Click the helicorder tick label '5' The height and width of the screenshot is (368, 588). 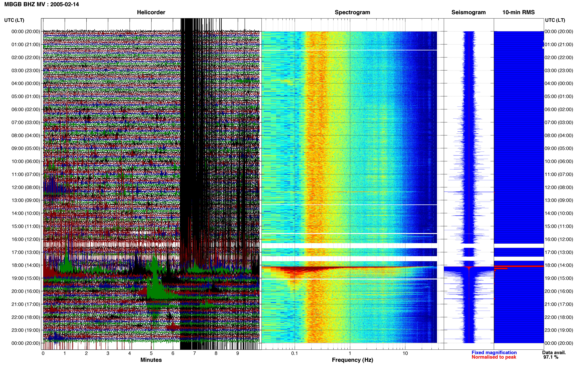coord(151,353)
